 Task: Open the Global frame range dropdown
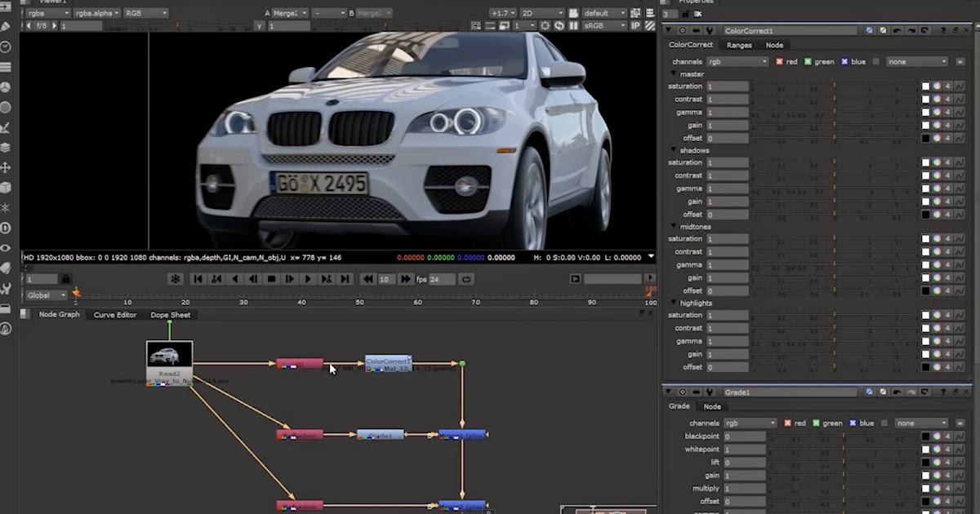click(46, 295)
